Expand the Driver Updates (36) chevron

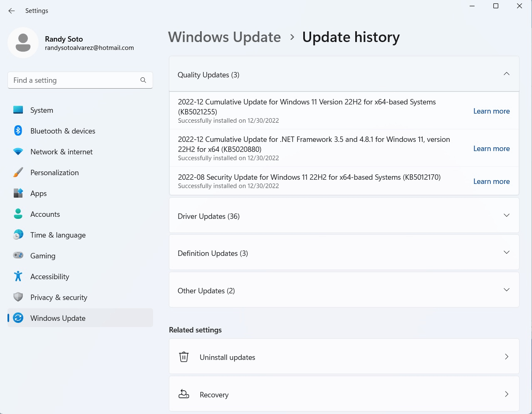coord(507,215)
